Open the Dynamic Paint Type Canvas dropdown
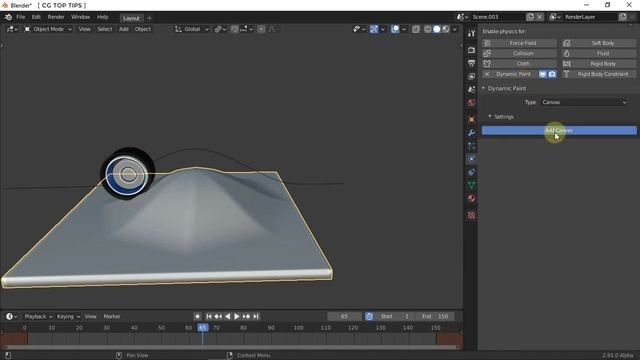Viewport: 640px width, 360px height. (x=584, y=102)
